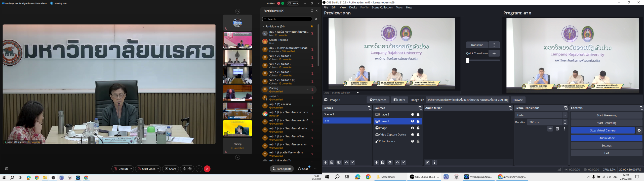
Task: Click Start Streaming button
Action: [x=607, y=115]
